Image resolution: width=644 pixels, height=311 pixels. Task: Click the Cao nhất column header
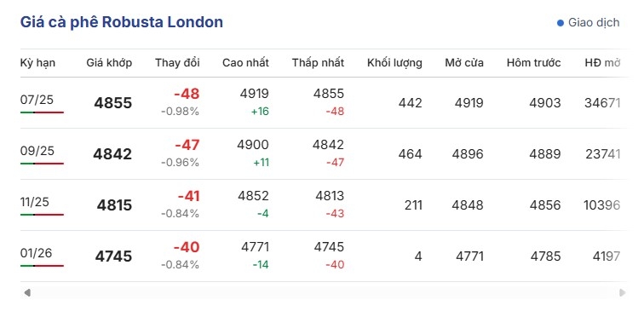point(245,63)
